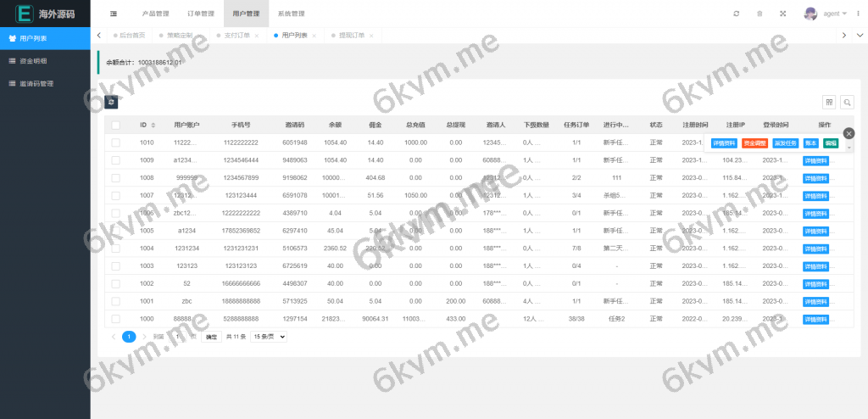
Task: Close the 用户列表 tab with its X
Action: click(314, 36)
